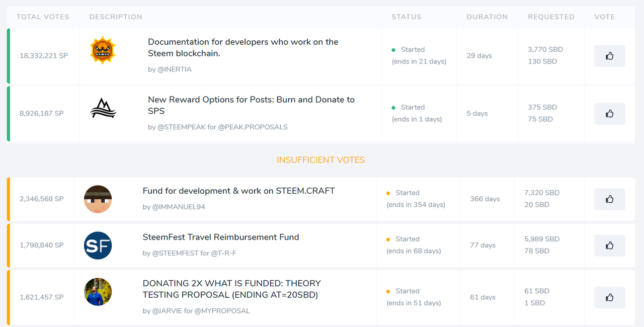Image resolution: width=644 pixels, height=327 pixels.
Task: Open the SF SteemFest logo avatar
Action: pos(98,246)
